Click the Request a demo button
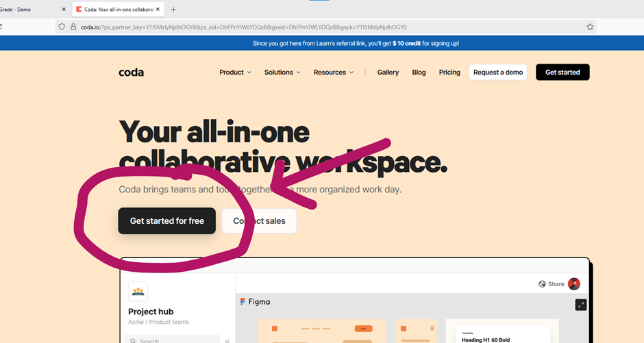 (x=498, y=72)
